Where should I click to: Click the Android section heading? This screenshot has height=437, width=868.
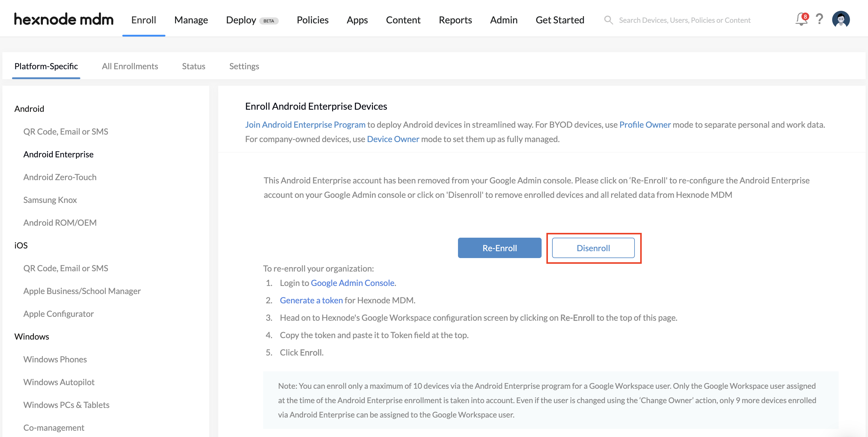29,109
